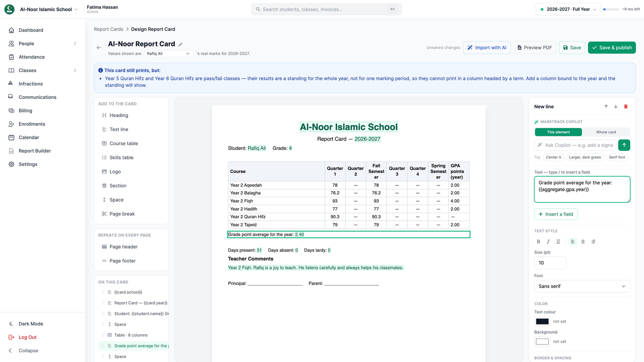This screenshot has height=362, width=644.
Task: Open the 2026-2027 Full Year selector
Action: tap(568, 9)
